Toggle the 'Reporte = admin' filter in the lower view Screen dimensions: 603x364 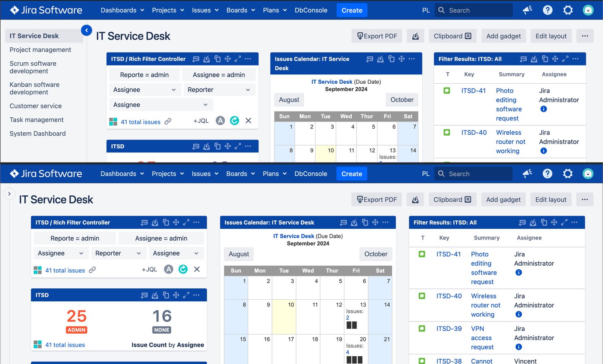pos(75,238)
